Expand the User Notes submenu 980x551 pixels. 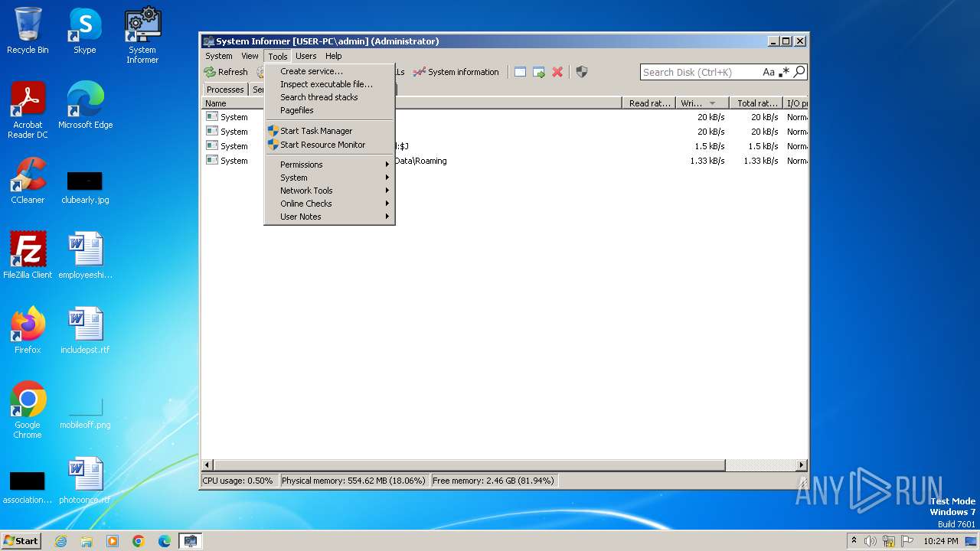pos(329,217)
